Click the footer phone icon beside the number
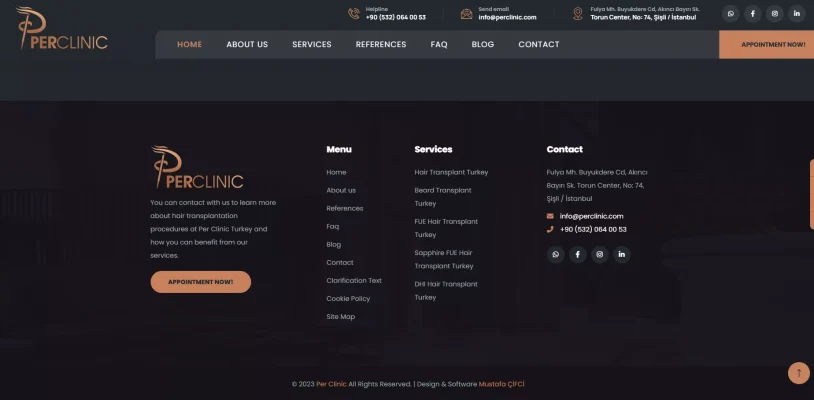The image size is (814, 400). point(550,229)
